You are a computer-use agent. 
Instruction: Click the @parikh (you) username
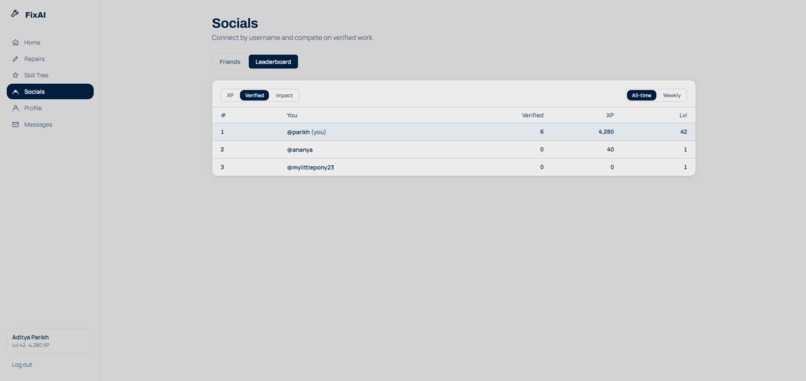coord(306,132)
